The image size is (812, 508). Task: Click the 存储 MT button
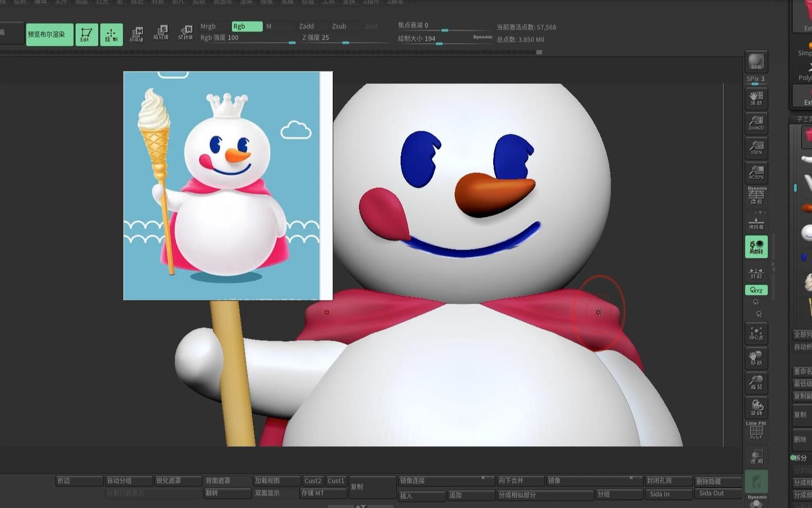coord(324,493)
